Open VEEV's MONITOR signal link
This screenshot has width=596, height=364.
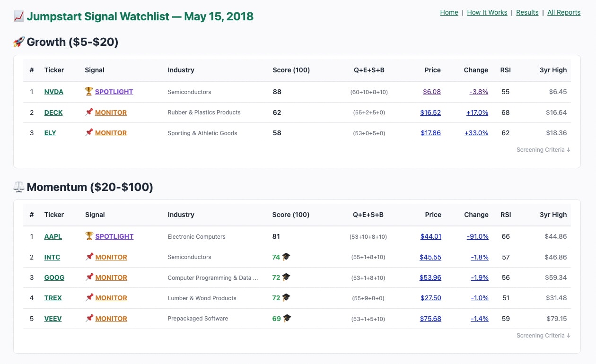point(111,319)
